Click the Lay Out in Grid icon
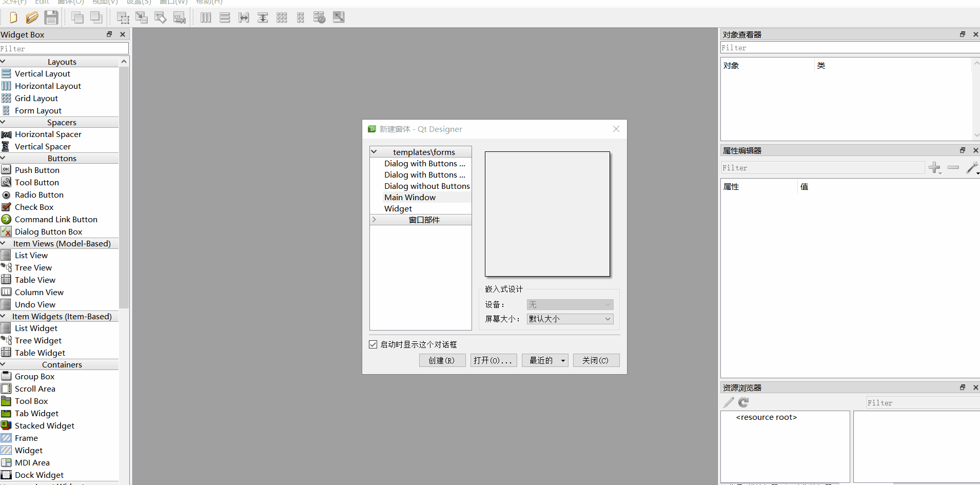 (x=282, y=17)
